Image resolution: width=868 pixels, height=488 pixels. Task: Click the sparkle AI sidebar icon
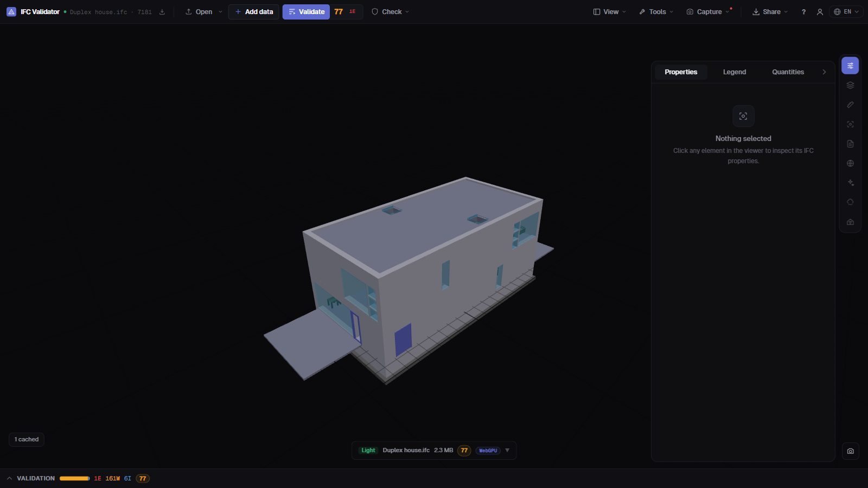[x=850, y=183]
